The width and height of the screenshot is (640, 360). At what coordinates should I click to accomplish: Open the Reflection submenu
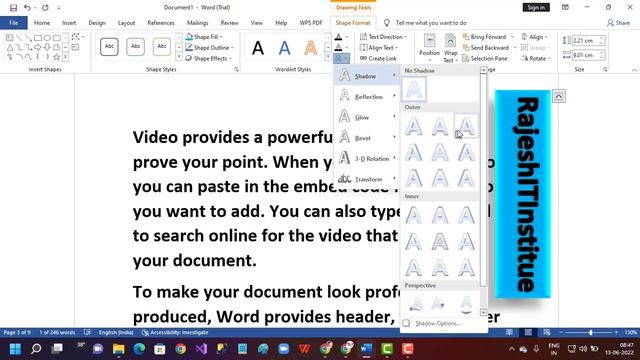point(366,96)
